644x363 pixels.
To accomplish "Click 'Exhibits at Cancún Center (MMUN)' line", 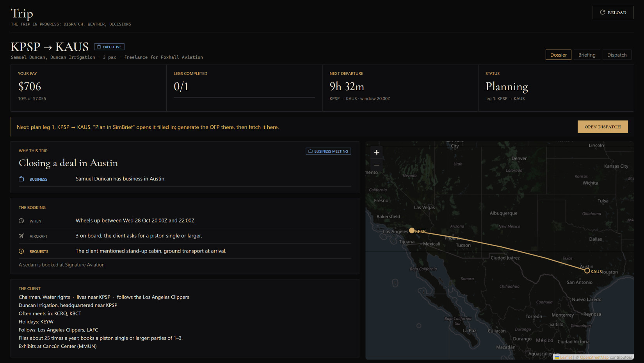I will (58, 346).
